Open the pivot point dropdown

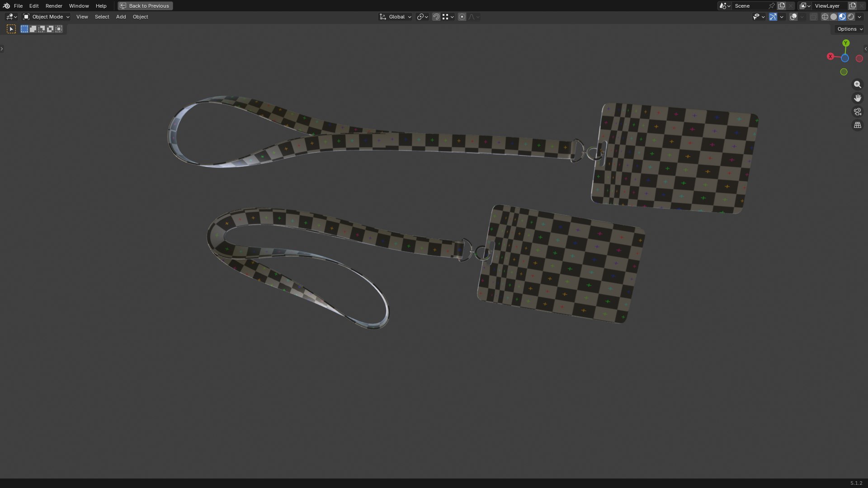pyautogui.click(x=423, y=17)
